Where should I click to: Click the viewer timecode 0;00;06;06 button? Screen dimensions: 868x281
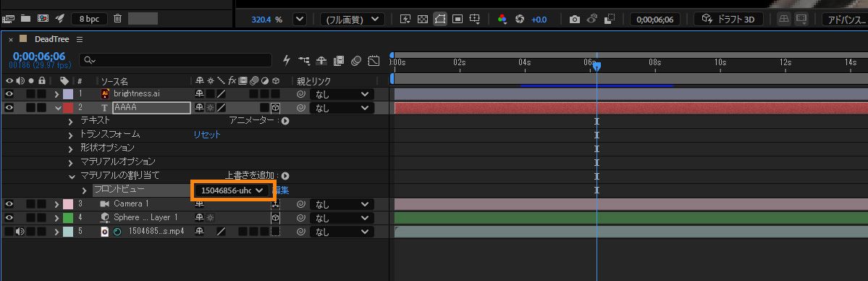click(655, 20)
